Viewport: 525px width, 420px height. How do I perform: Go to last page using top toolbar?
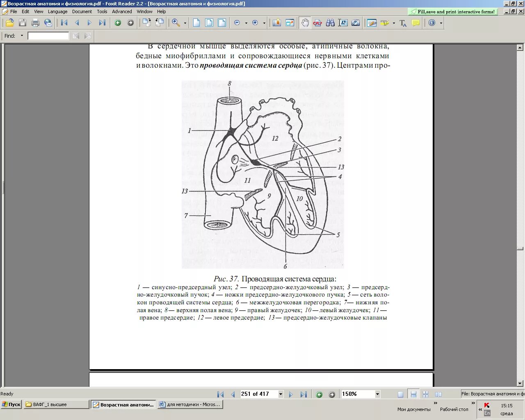tap(102, 23)
